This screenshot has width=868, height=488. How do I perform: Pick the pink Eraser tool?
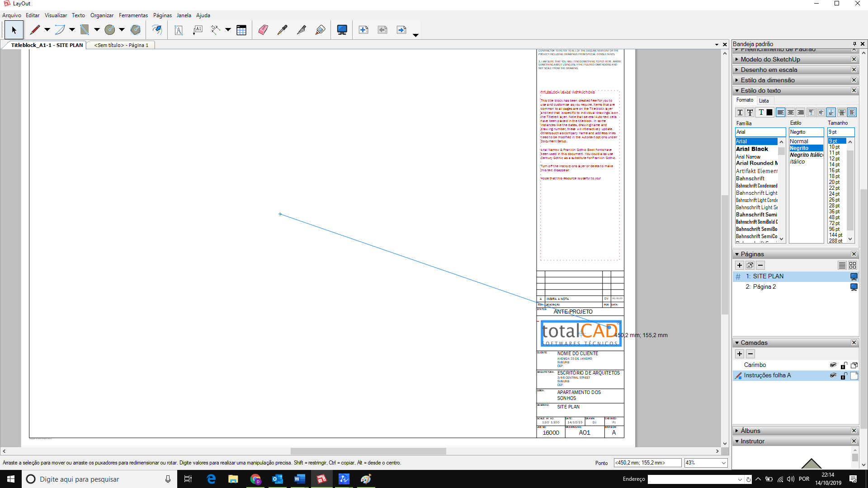pos(263,30)
